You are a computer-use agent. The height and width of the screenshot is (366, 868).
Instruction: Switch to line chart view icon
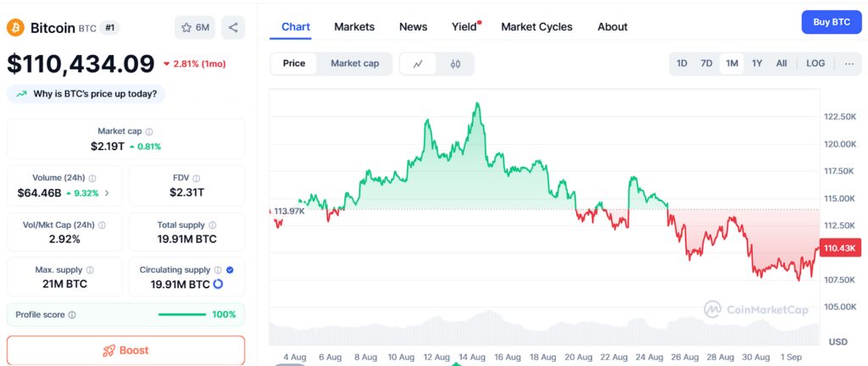[418, 64]
